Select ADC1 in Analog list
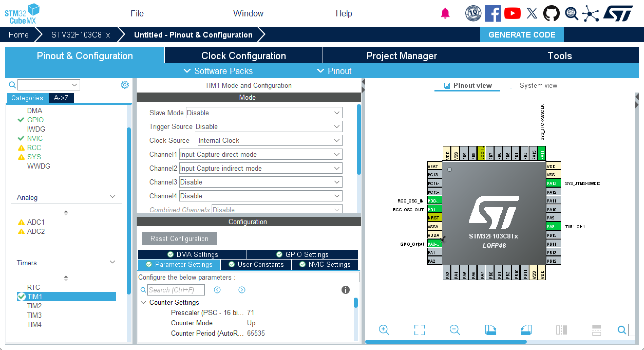 tap(36, 222)
